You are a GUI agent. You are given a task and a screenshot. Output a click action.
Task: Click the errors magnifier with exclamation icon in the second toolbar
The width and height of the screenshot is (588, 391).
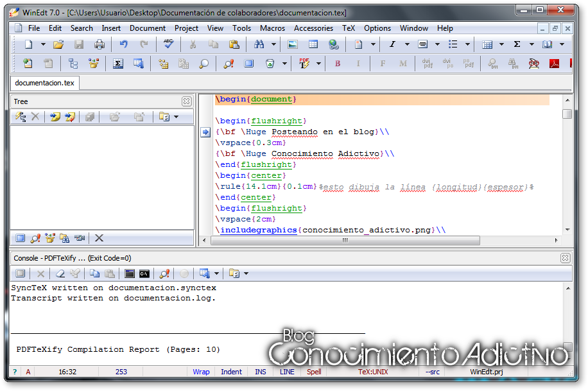(229, 64)
